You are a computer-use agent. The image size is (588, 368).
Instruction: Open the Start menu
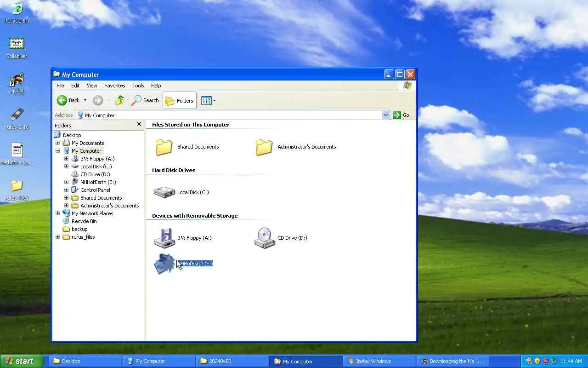[22, 361]
